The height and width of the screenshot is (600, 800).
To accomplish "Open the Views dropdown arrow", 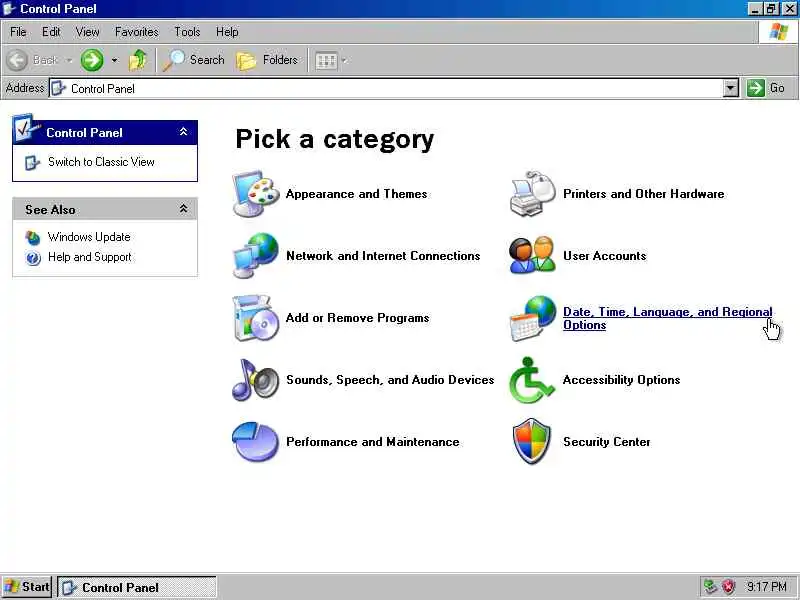I will pos(344,61).
